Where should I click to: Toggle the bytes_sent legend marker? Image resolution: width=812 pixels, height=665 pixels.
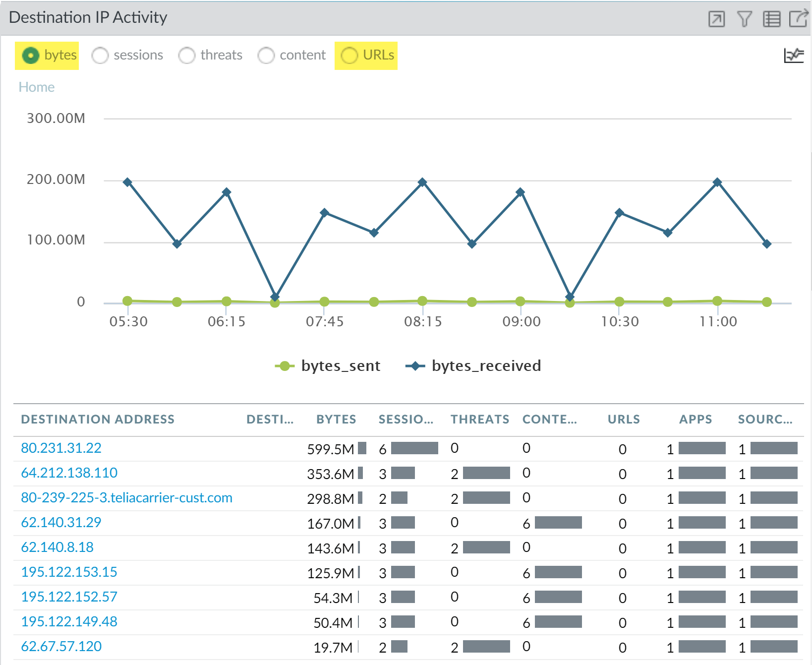285,366
